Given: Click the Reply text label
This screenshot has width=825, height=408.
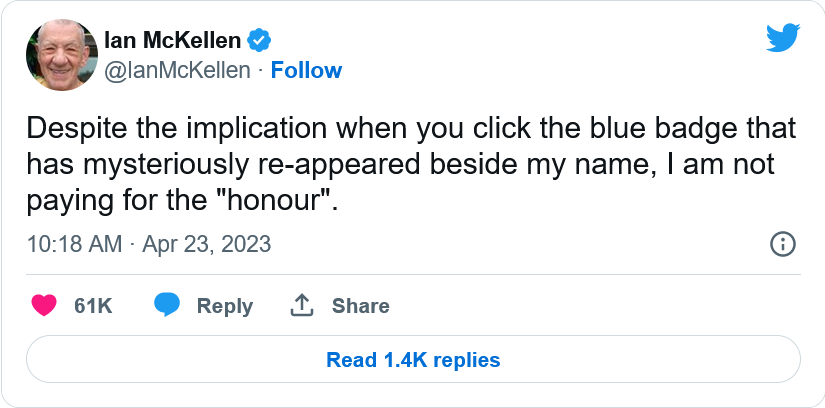Looking at the screenshot, I should (x=224, y=306).
